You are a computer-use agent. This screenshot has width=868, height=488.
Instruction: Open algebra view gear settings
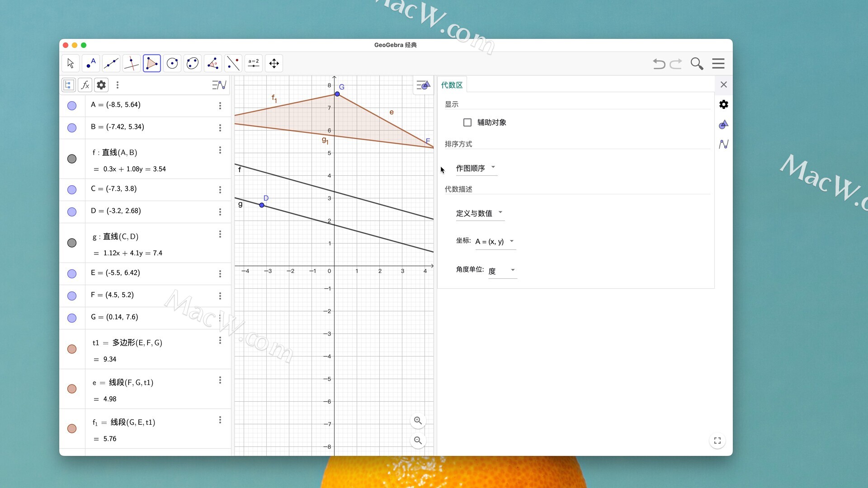101,85
